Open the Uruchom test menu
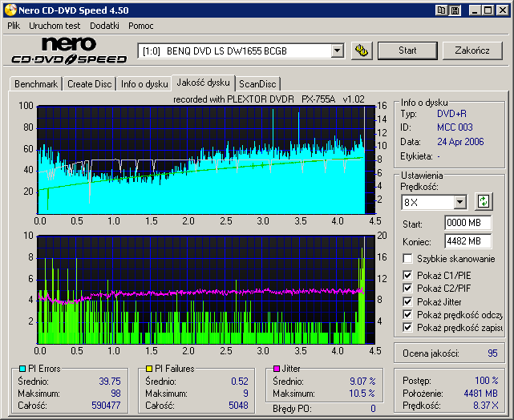Screen dimensions: 514x420 tap(55, 26)
